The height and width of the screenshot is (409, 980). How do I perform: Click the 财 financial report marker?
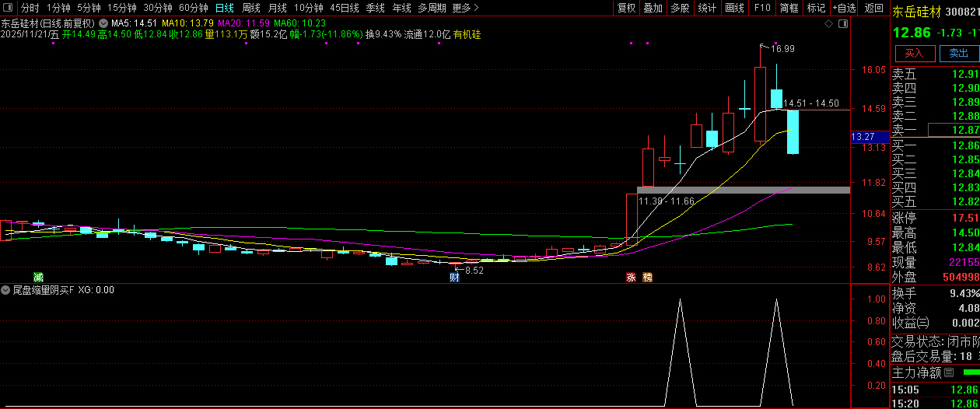(x=454, y=277)
